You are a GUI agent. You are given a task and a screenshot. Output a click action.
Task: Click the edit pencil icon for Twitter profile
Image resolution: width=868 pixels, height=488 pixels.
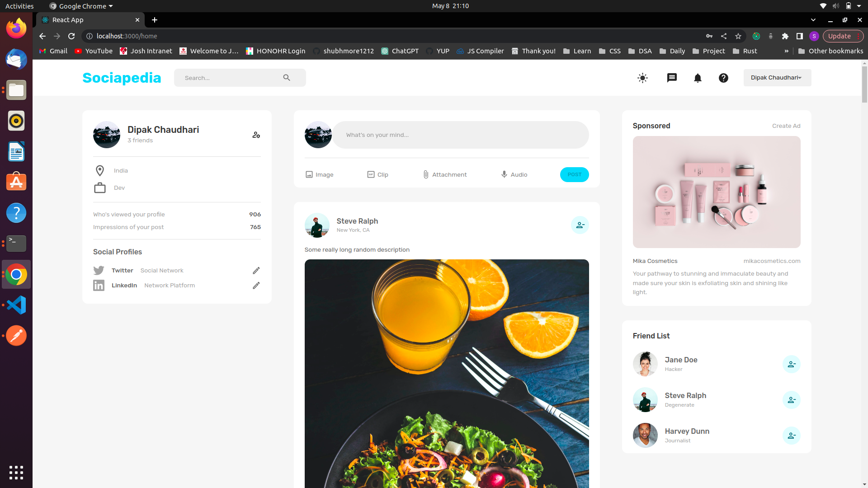coord(256,271)
